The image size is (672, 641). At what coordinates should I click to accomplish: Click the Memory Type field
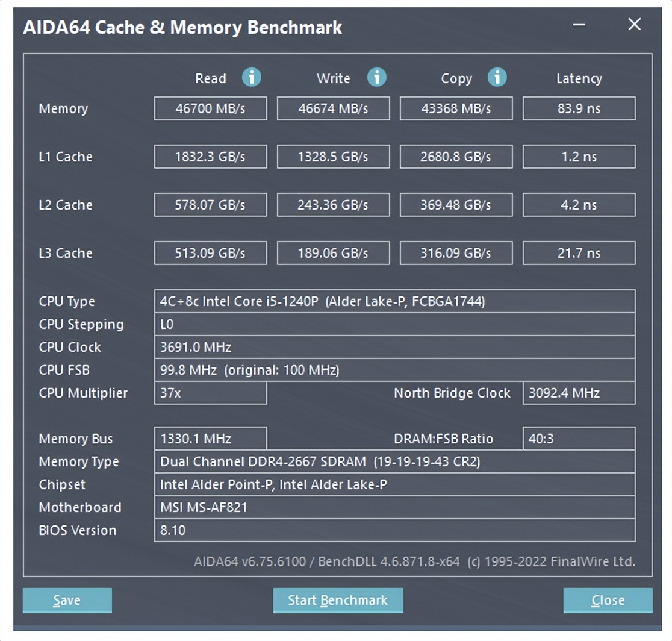click(394, 462)
